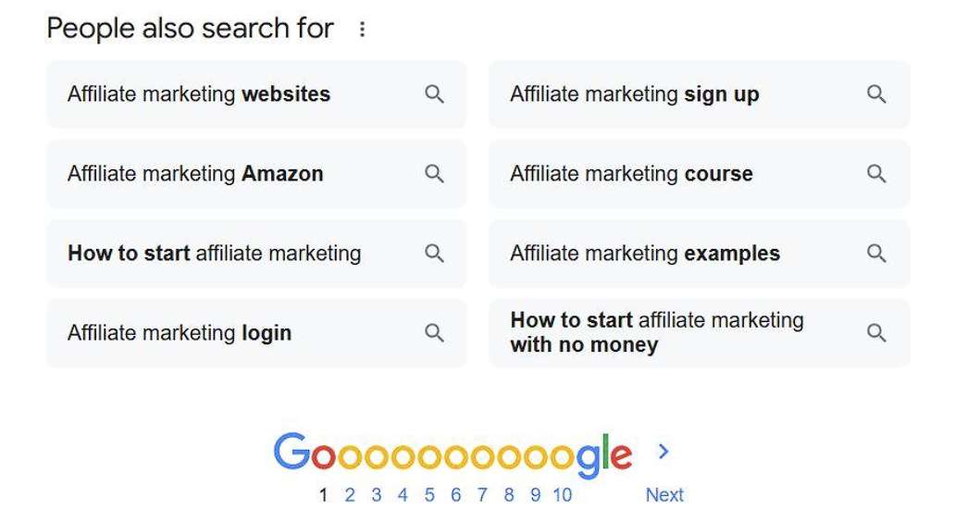
Task: Choose Affiliate marketing Amazon related search
Action: (x=195, y=174)
